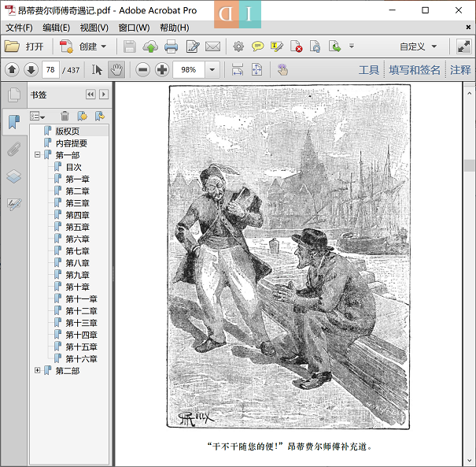Close document with menu bar x

pos(468,28)
